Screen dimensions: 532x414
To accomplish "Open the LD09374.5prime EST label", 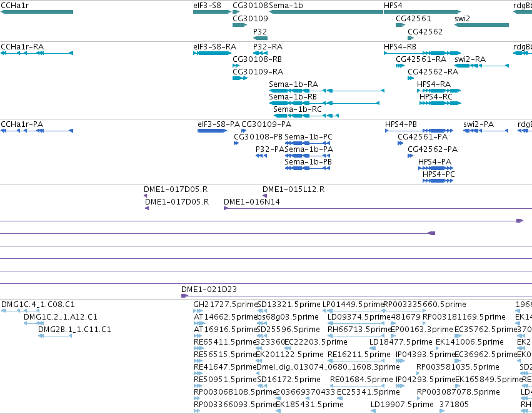I will pos(359,317).
